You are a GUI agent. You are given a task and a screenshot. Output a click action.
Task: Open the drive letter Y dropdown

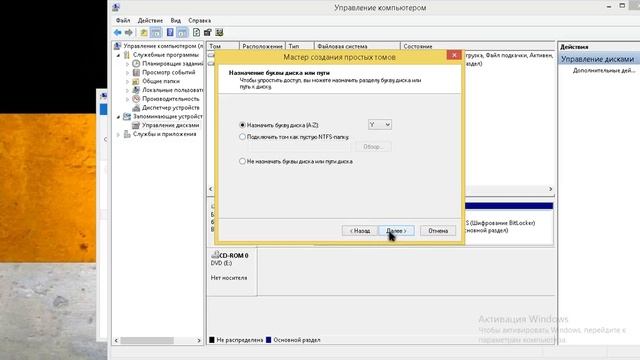(380, 124)
